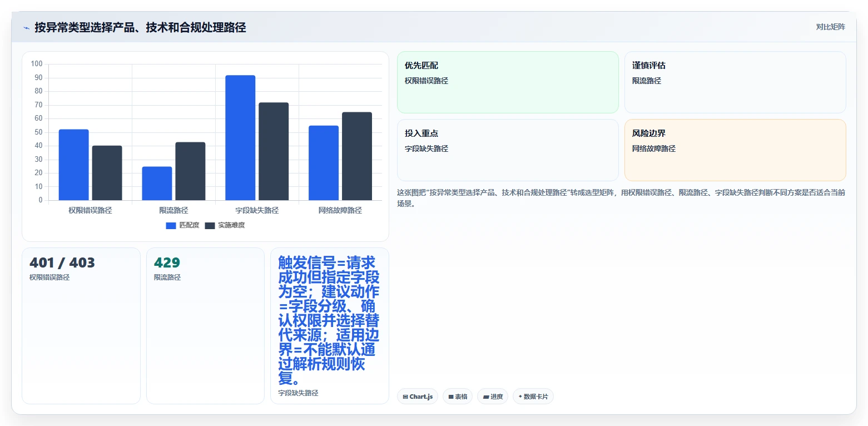The height and width of the screenshot is (426, 868).
Task: Click 限流路径 text in 谨慎评估 card
Action: 647,81
